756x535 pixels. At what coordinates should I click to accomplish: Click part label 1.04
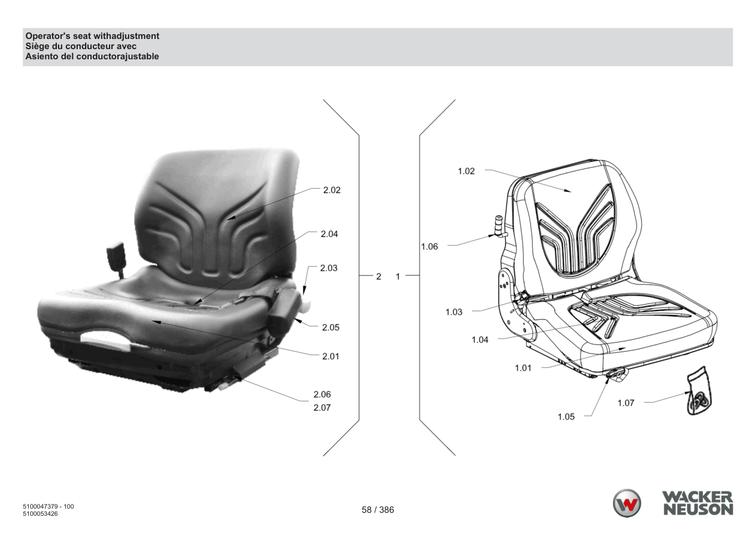pos(480,340)
